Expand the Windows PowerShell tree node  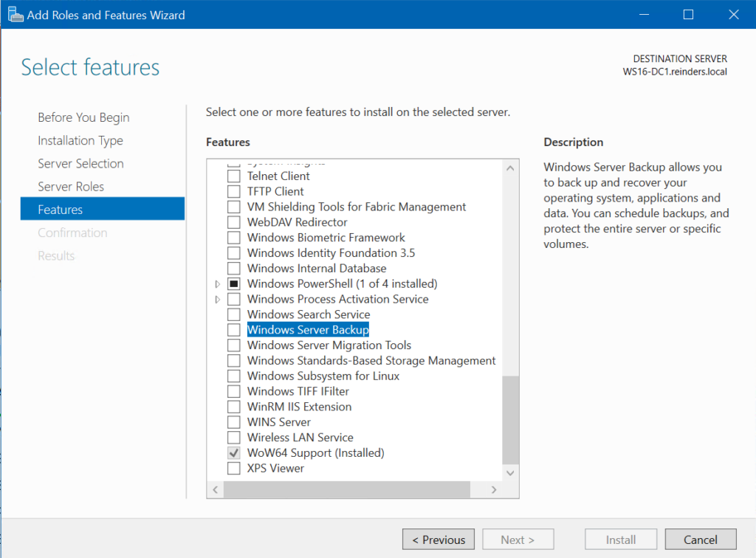click(x=218, y=284)
